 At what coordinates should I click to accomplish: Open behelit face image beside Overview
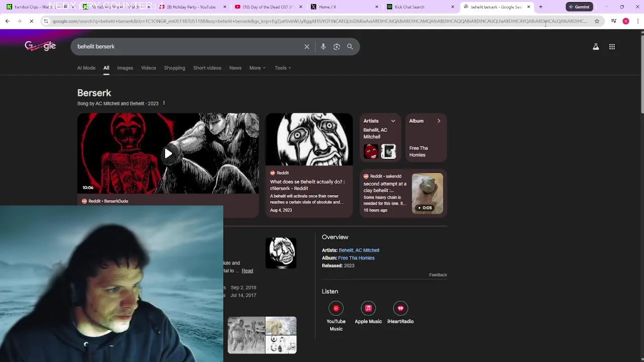(x=281, y=253)
